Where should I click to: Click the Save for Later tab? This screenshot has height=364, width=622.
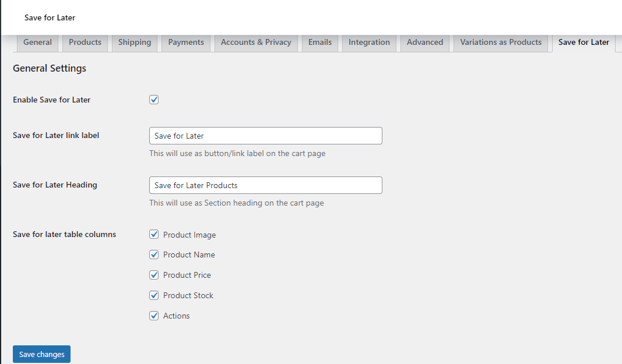pos(584,43)
